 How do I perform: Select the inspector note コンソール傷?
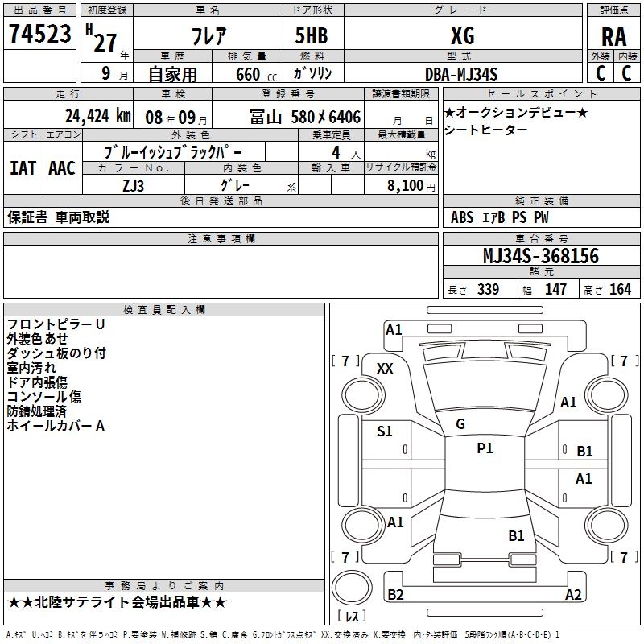tap(44, 397)
